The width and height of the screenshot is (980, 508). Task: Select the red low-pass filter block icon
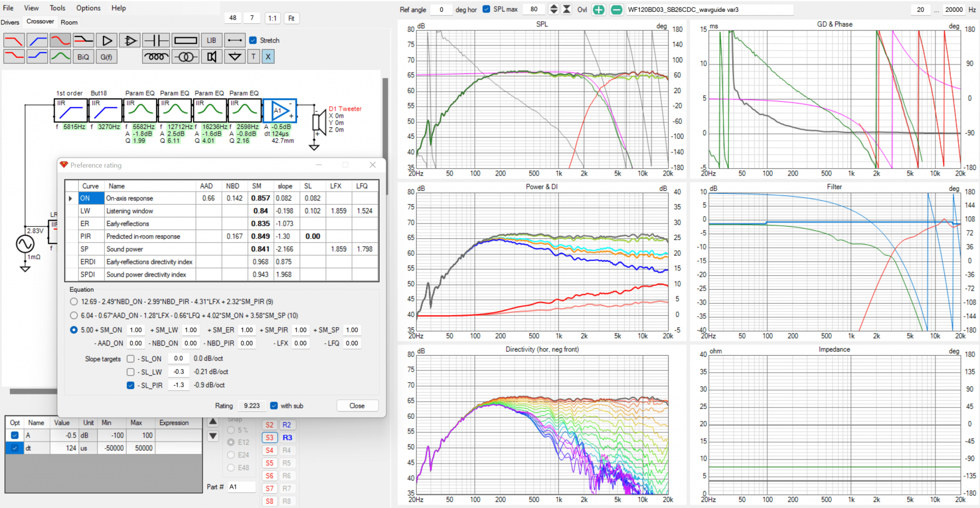pos(14,40)
